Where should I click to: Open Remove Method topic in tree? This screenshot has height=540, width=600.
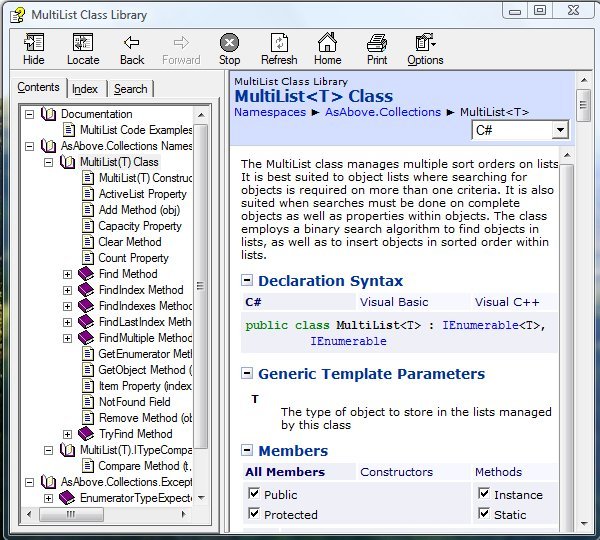(x=145, y=418)
